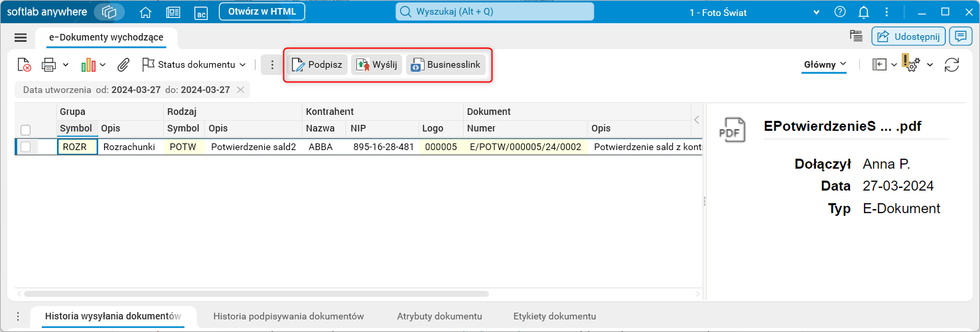Switch to Historia wysyłania dokumentów tab

(x=113, y=317)
